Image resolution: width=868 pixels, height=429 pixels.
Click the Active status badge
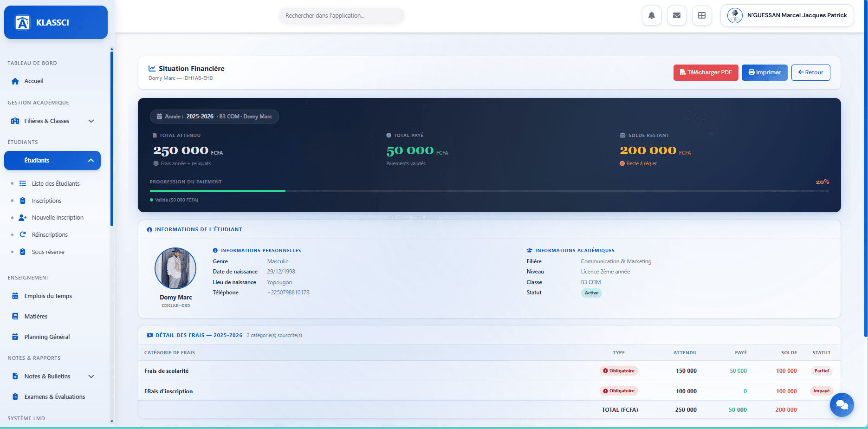(x=591, y=293)
